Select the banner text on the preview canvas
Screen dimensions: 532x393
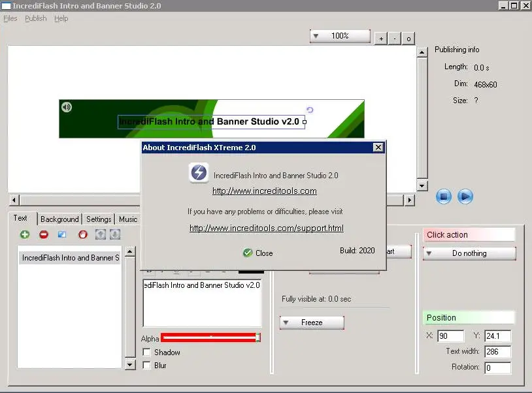click(x=211, y=122)
